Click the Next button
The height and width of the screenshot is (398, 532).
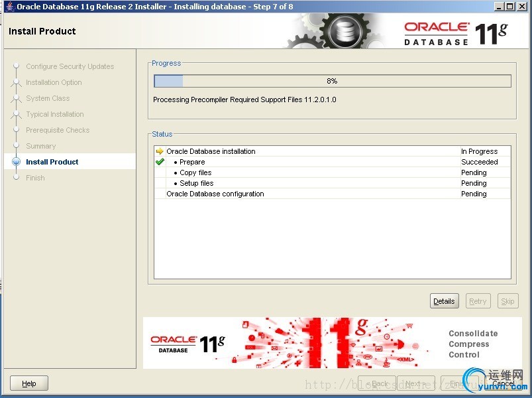(x=416, y=383)
